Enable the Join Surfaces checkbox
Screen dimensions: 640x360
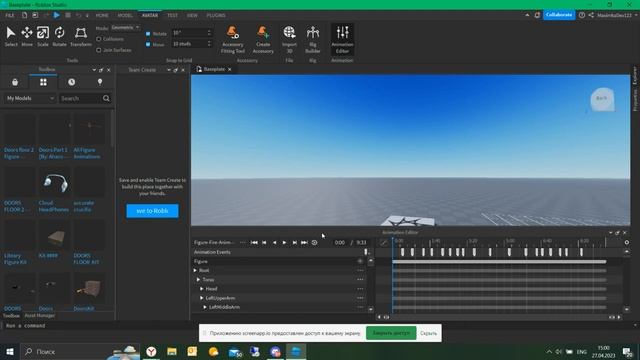pyautogui.click(x=98, y=50)
